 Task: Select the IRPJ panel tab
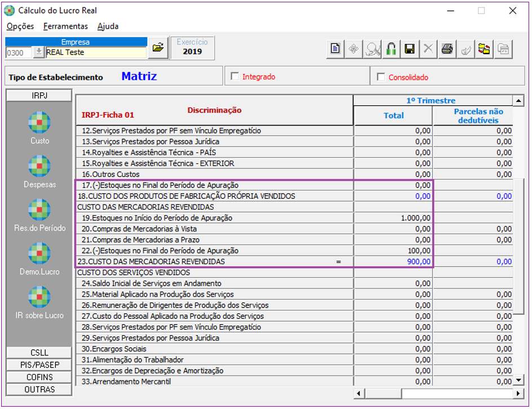click(x=39, y=96)
